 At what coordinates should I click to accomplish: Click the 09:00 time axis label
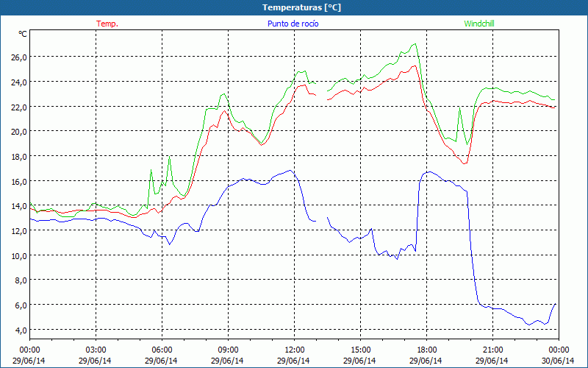[x=228, y=350]
